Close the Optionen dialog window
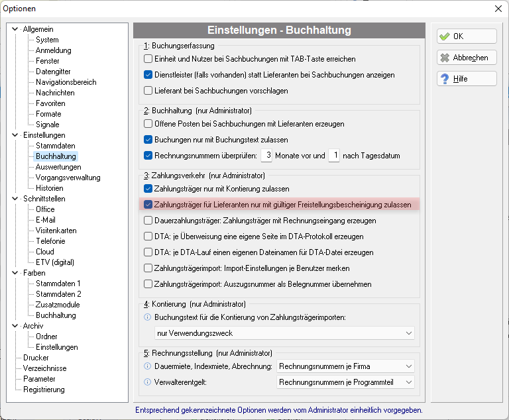509x420 pixels. [498, 9]
